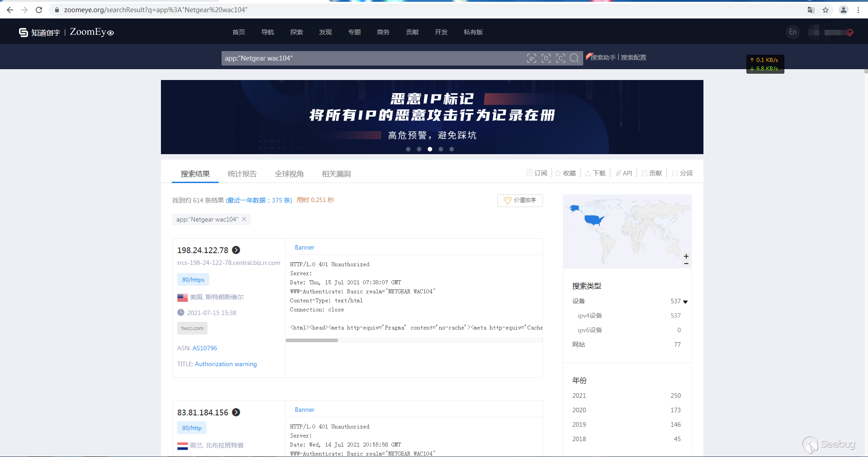868x457 pixels.
Task: Select the last carousel dot on banner
Action: [x=452, y=149]
